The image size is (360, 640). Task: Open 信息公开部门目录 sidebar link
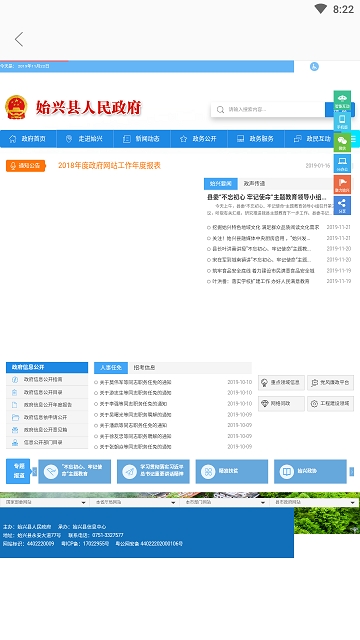[47, 442]
